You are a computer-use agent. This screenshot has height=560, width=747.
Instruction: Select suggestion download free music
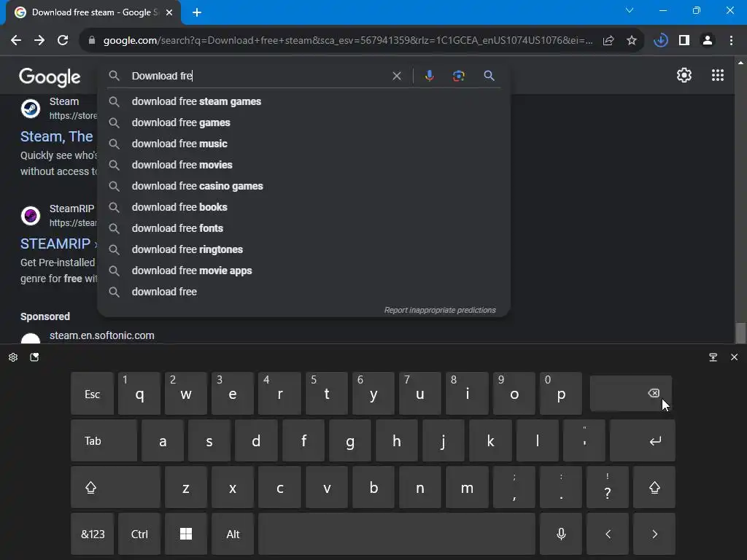[x=303, y=144]
